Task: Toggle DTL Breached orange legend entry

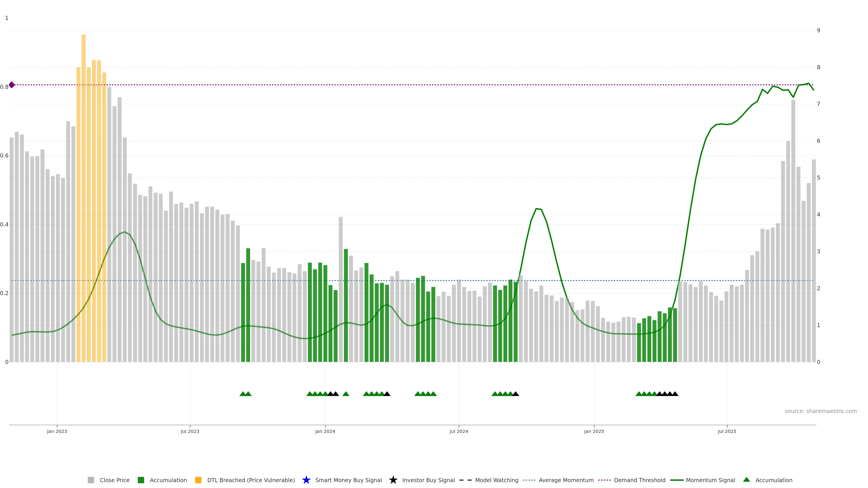Action: pyautogui.click(x=198, y=480)
